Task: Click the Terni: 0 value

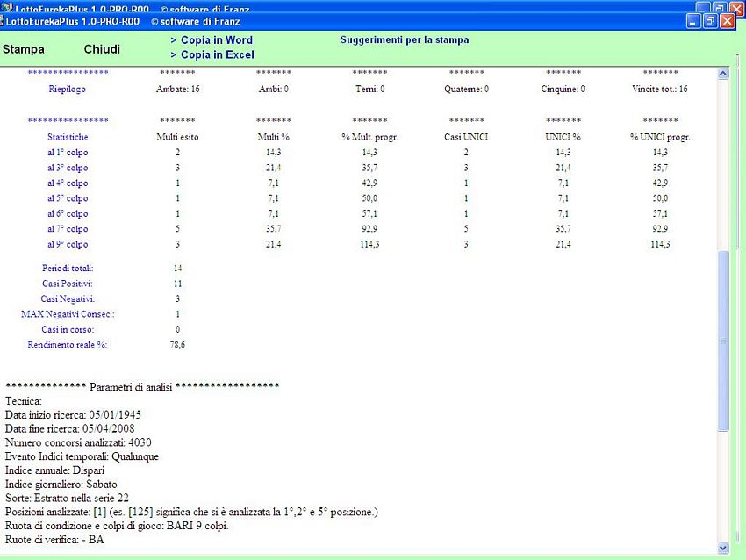Action: [370, 89]
